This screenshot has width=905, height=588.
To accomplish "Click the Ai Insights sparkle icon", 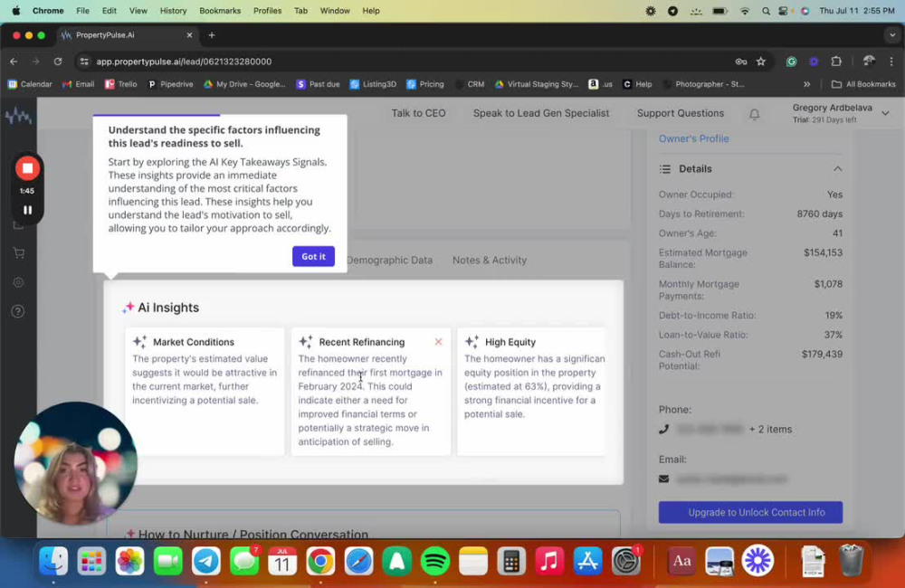I will pyautogui.click(x=129, y=307).
